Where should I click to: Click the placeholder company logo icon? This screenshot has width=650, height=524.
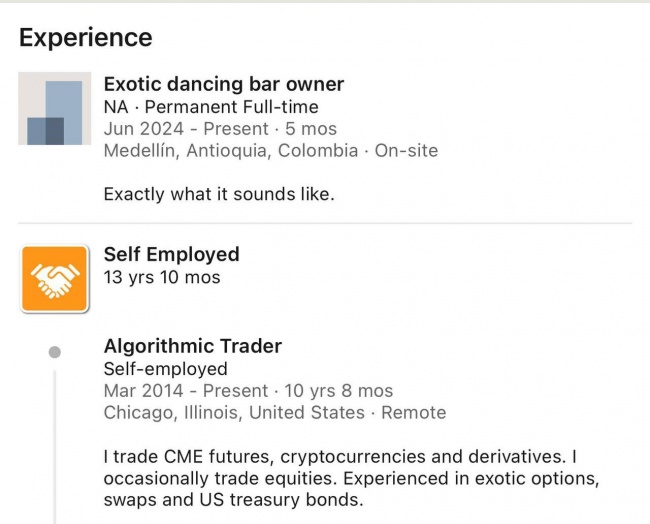point(54,108)
